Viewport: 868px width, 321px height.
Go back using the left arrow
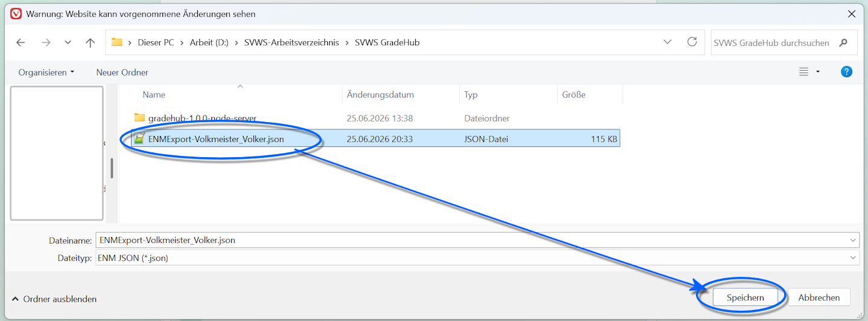point(21,42)
